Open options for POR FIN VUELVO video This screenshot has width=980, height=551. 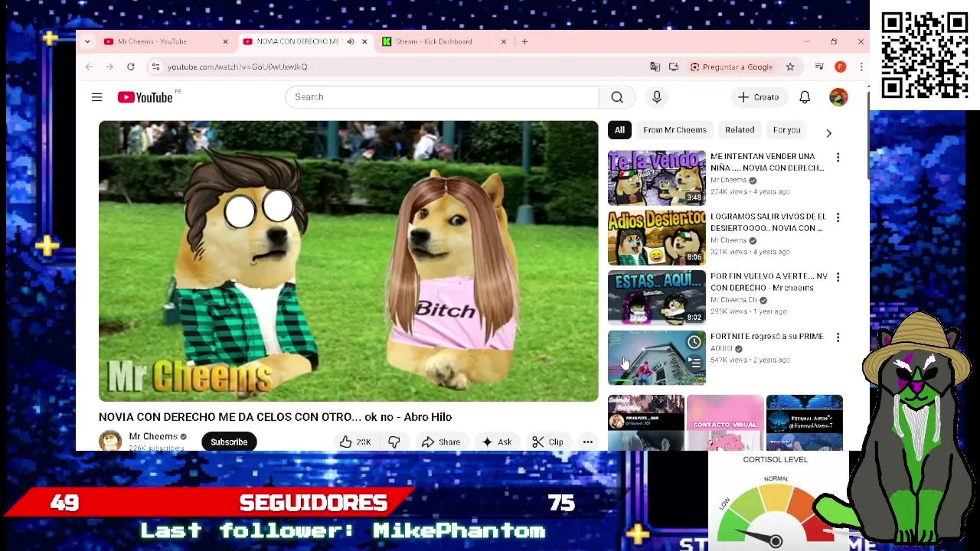click(838, 277)
